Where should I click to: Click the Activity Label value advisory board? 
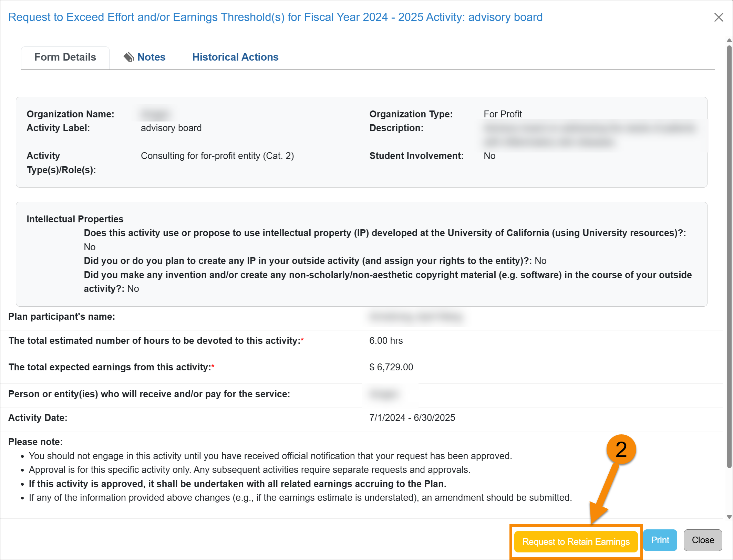(171, 128)
